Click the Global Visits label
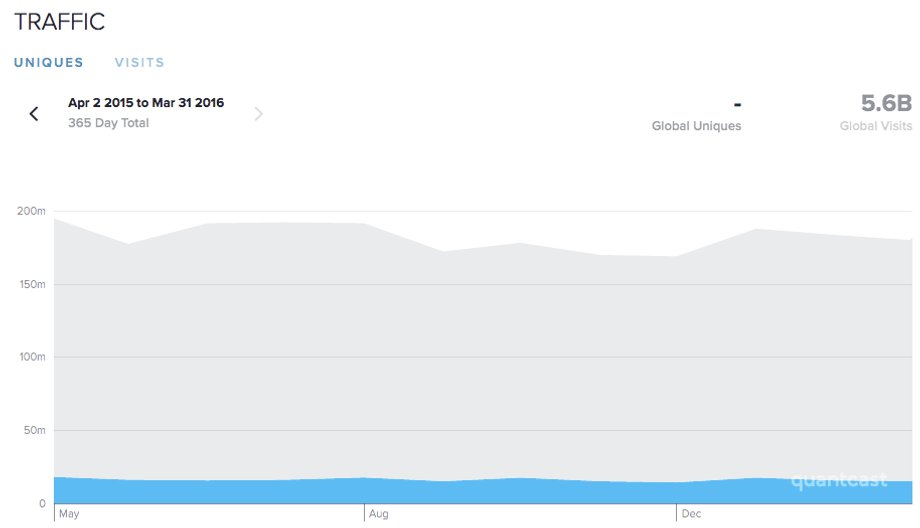Viewport: 920px width, 528px height. (875, 126)
